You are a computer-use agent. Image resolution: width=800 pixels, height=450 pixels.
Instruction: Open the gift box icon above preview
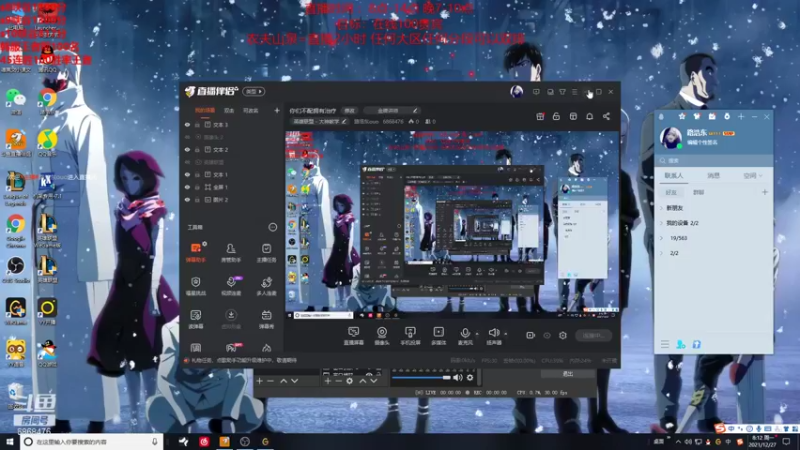coord(540,116)
